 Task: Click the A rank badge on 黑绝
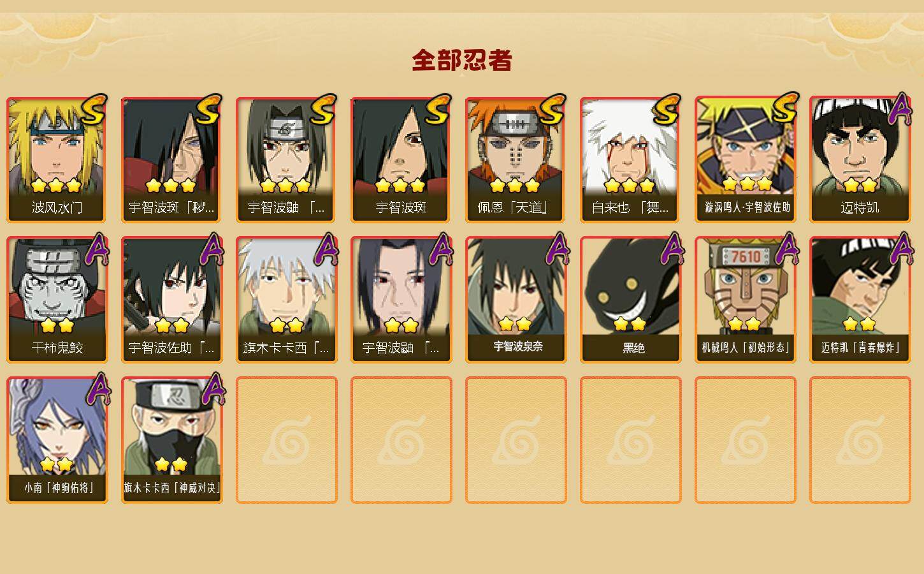[x=670, y=249]
